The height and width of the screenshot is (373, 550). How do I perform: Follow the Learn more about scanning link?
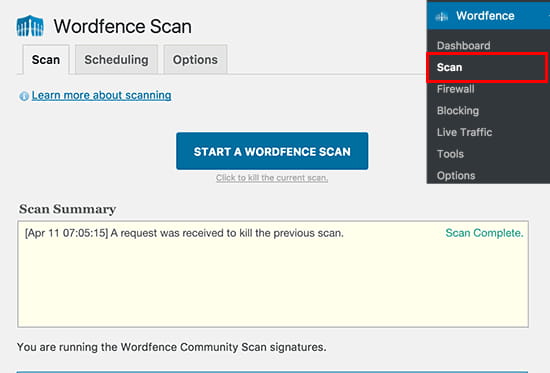(x=101, y=95)
